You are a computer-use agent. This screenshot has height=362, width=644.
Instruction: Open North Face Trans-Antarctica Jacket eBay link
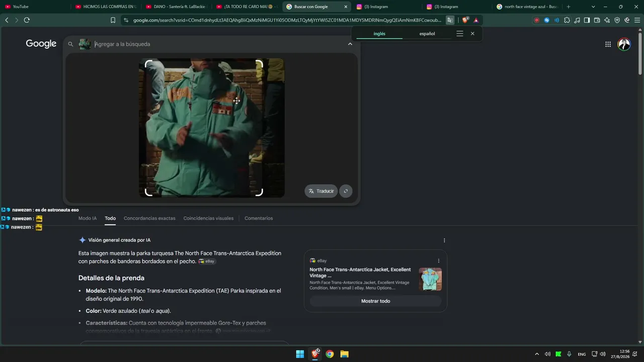coord(360,273)
